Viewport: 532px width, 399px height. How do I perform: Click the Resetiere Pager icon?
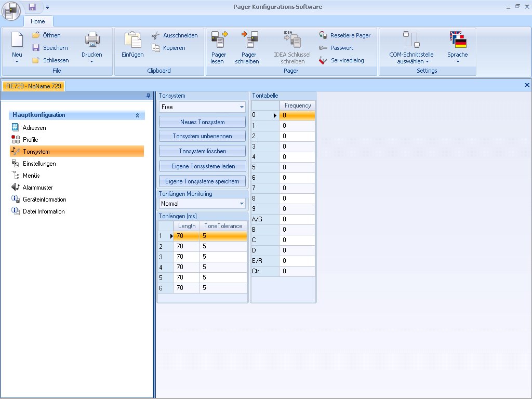pos(323,35)
